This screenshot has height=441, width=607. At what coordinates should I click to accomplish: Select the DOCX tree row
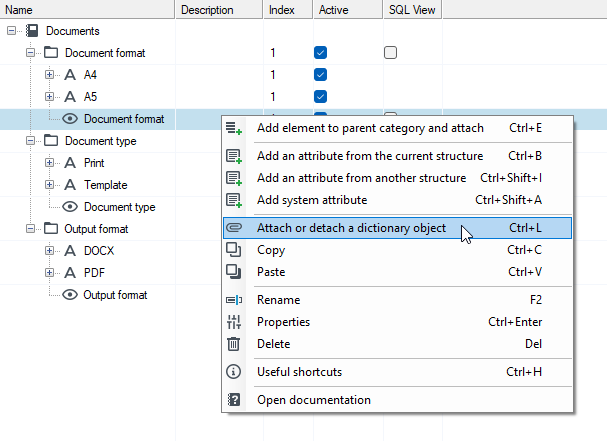click(x=99, y=251)
